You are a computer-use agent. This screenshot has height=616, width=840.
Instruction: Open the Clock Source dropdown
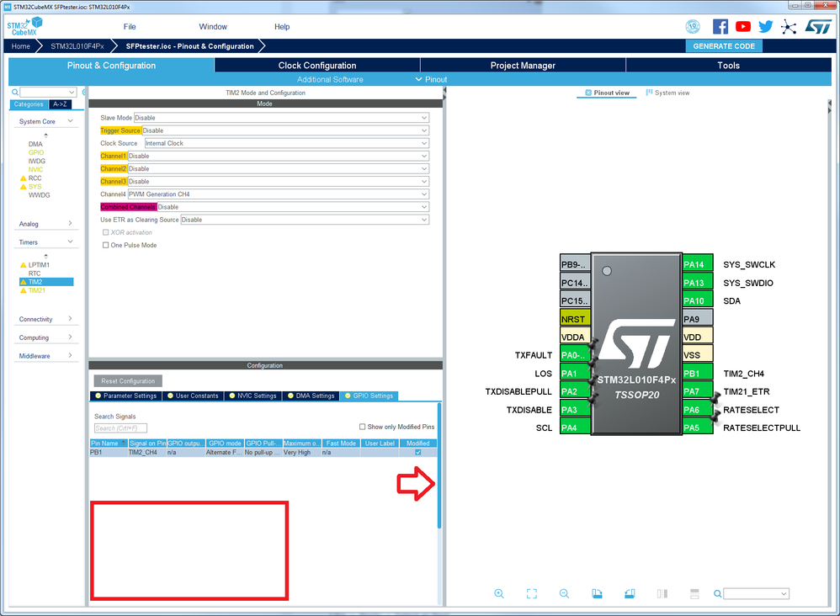coord(287,144)
